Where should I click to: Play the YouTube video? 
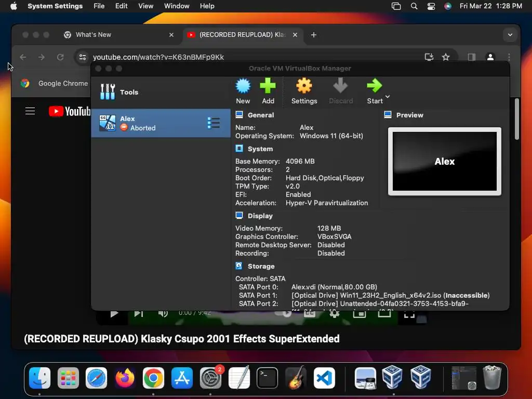click(x=114, y=314)
